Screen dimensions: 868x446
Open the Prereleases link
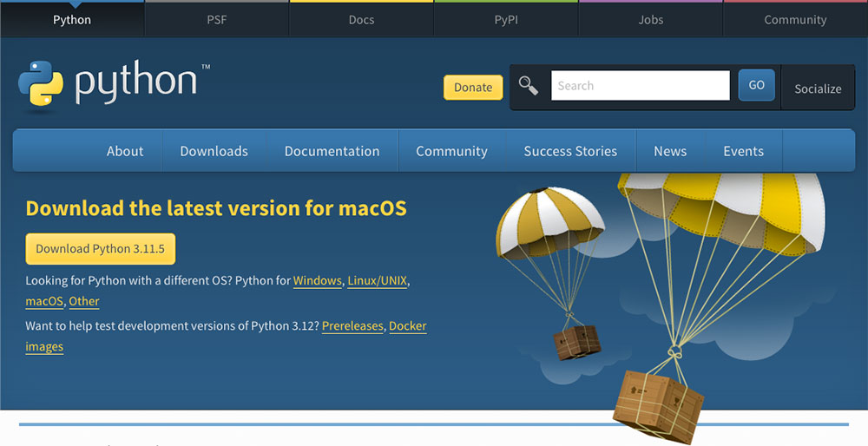(x=352, y=326)
